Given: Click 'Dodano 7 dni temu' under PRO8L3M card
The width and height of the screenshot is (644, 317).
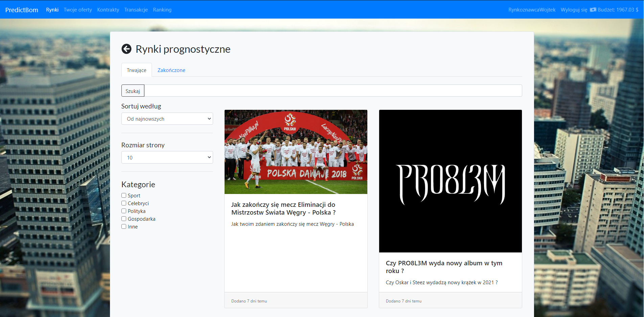Looking at the screenshot, I should tap(404, 301).
